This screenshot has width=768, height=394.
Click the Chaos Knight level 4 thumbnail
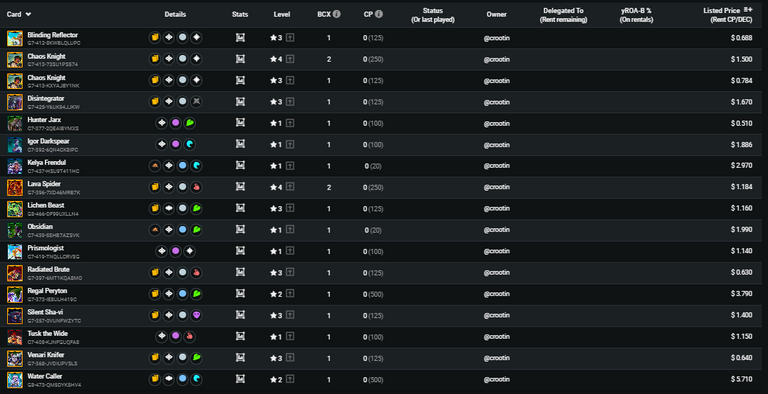pos(15,60)
